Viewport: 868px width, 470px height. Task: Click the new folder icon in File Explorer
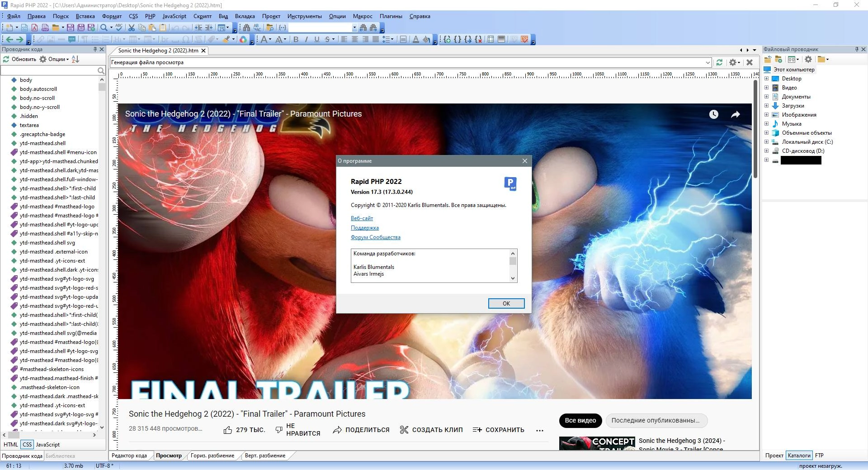[778, 59]
